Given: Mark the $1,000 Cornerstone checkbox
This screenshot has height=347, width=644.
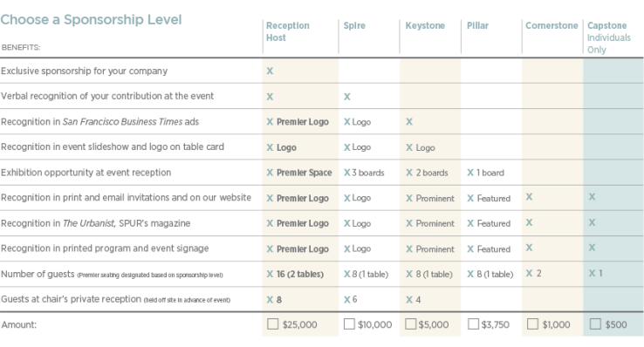Looking at the screenshot, I should (532, 324).
